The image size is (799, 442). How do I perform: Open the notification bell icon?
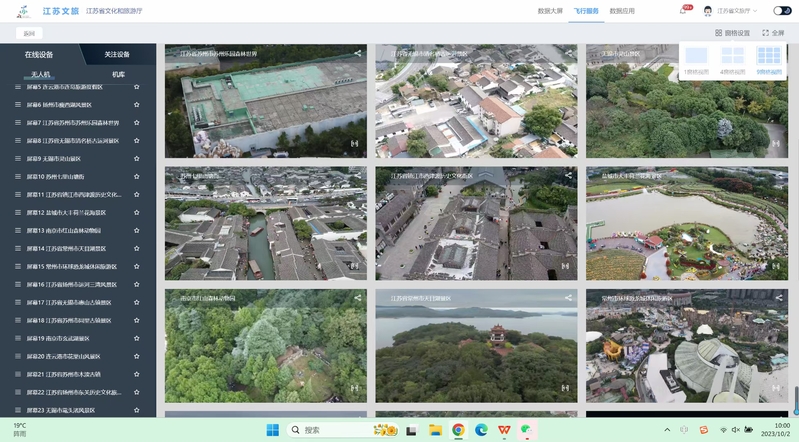coord(683,11)
